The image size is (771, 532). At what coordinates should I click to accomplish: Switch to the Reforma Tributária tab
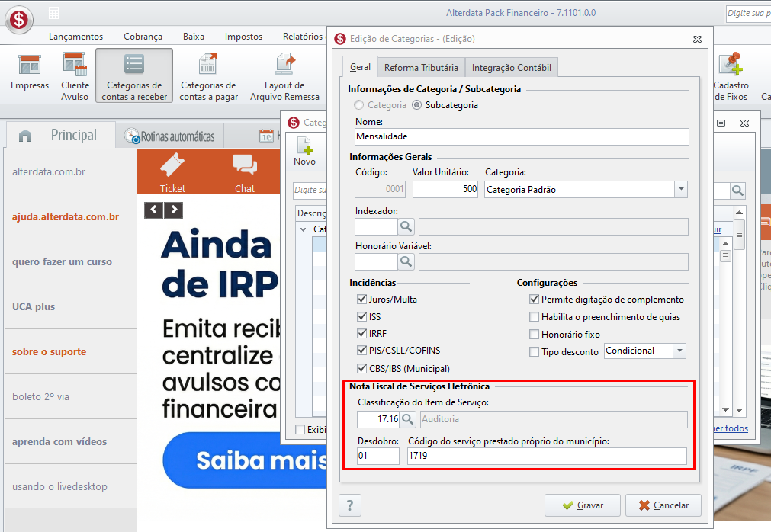421,67
